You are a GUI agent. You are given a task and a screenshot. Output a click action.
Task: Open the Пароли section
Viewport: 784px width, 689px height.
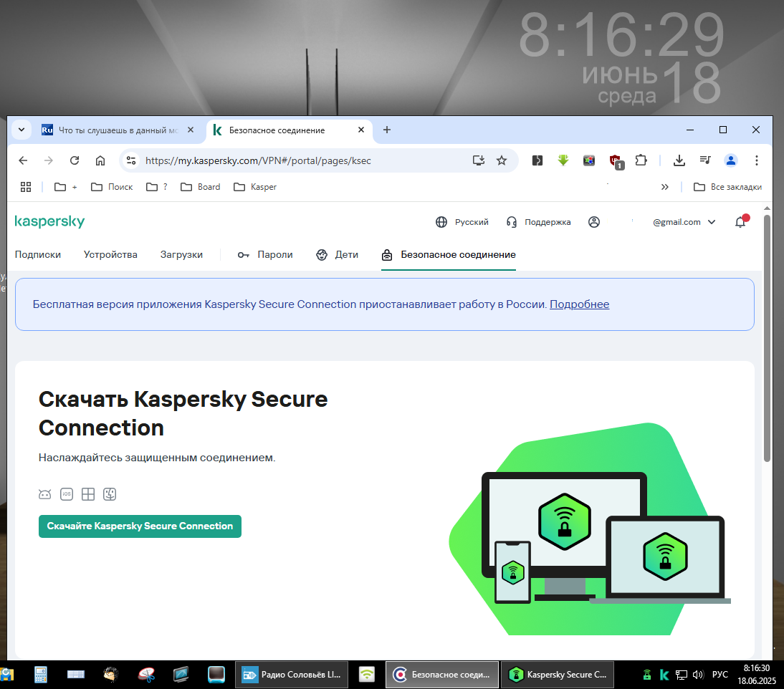click(265, 254)
